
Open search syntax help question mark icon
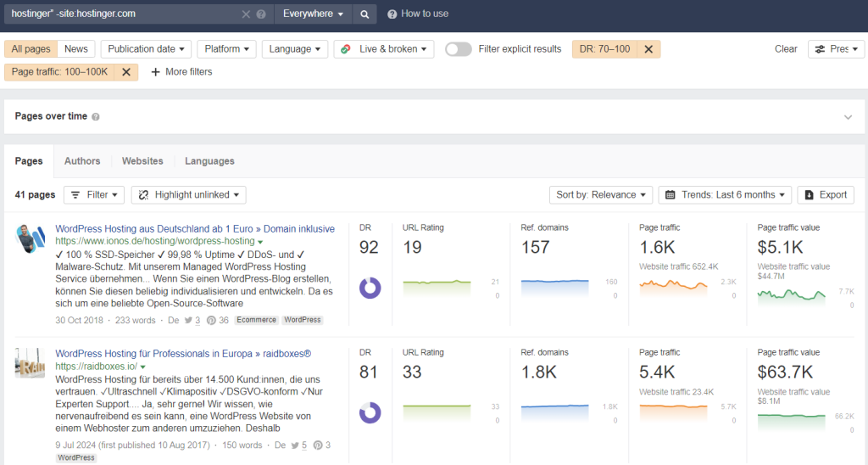(261, 14)
